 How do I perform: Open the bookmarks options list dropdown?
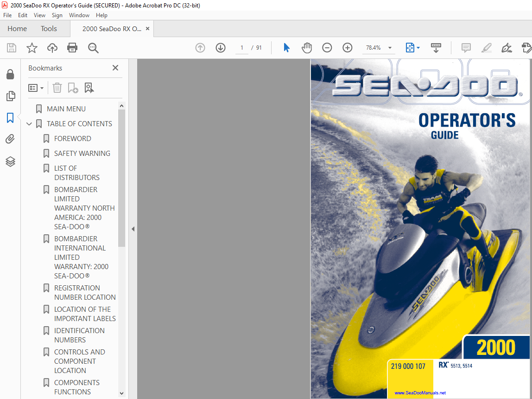click(x=36, y=88)
